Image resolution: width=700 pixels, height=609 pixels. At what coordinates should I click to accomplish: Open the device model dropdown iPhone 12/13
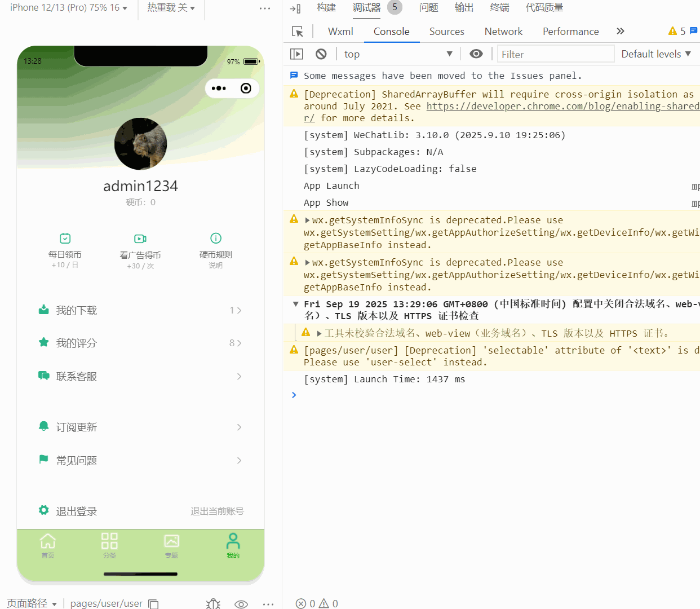point(69,8)
